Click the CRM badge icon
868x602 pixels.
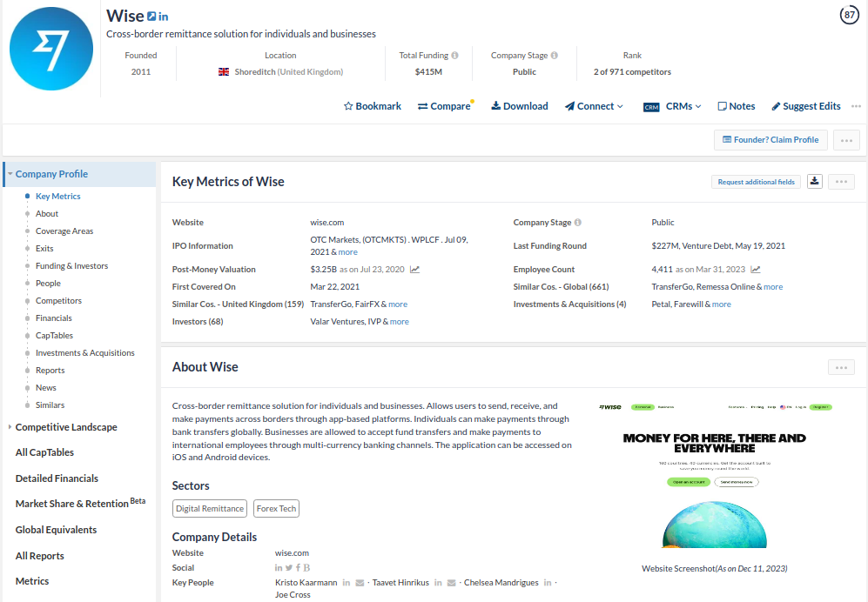coord(650,106)
